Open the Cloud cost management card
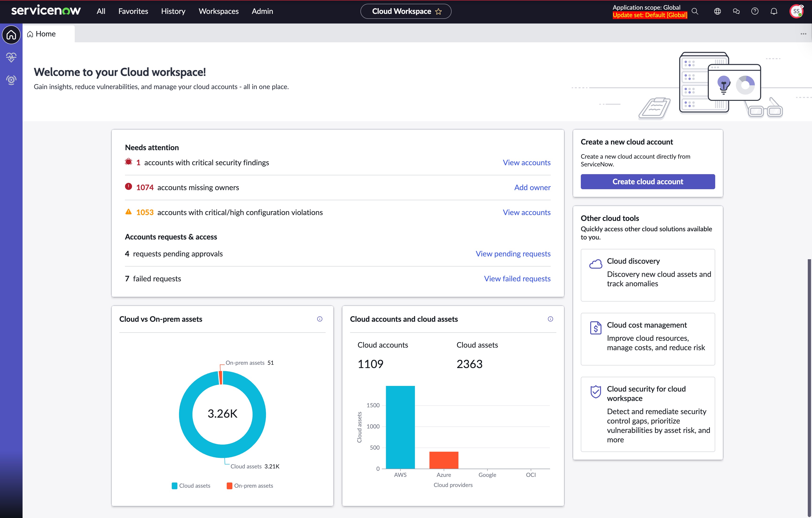This screenshot has height=518, width=812. click(x=648, y=339)
